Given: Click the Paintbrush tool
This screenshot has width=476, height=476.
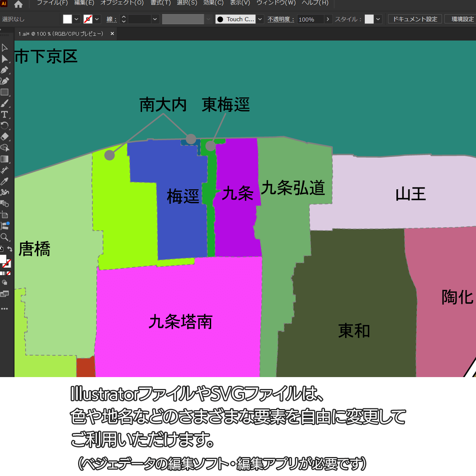Looking at the screenshot, I should pos(4,103).
